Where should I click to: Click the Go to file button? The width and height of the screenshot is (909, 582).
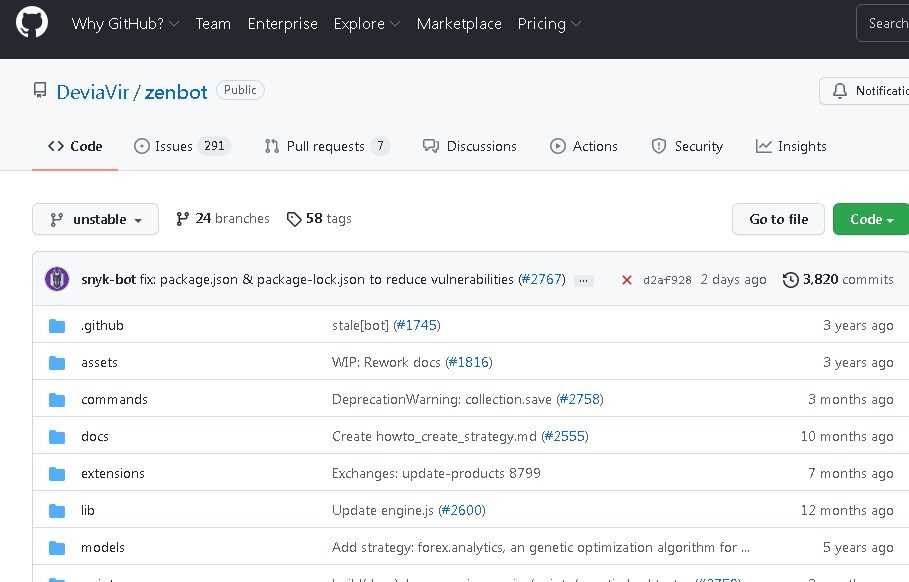click(778, 220)
